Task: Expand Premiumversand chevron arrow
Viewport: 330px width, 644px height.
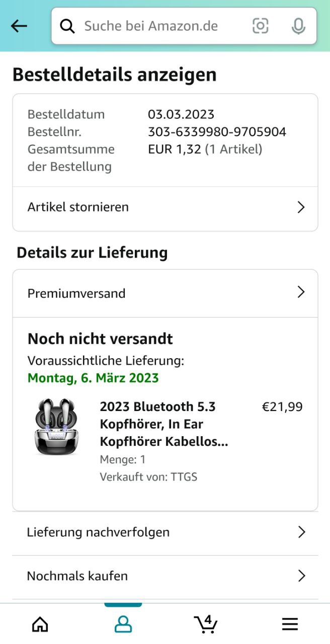Action: point(301,292)
